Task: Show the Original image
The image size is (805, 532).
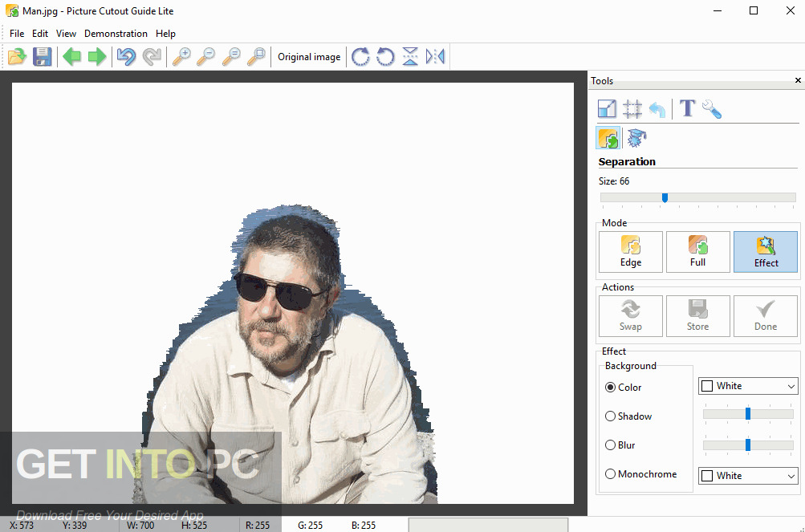Action: pos(309,56)
